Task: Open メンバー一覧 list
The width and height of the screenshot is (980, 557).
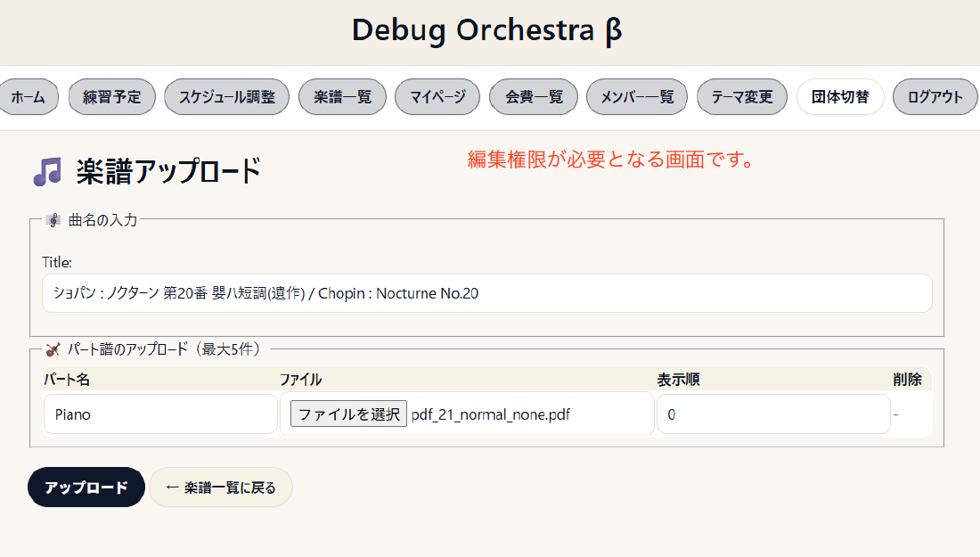Action: pos(637,97)
